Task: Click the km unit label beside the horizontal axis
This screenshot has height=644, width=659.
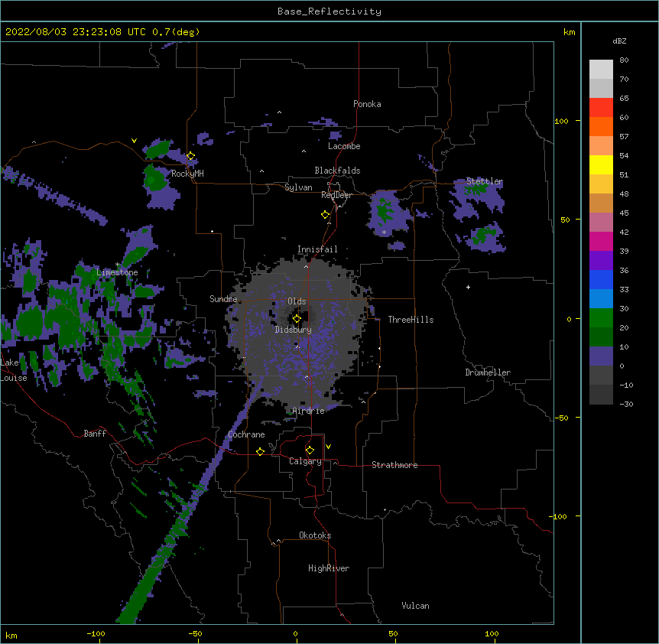Action: (x=11, y=635)
